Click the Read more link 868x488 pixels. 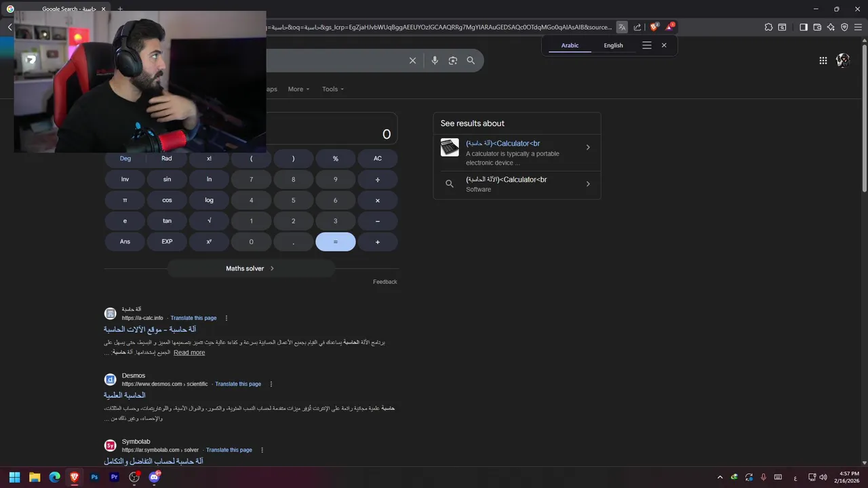tap(189, 352)
